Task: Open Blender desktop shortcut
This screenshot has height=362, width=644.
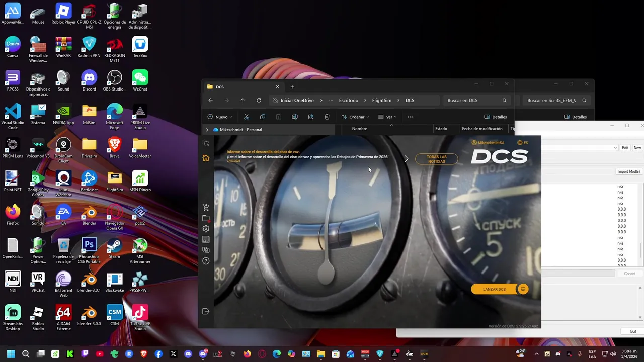Action: (x=89, y=215)
